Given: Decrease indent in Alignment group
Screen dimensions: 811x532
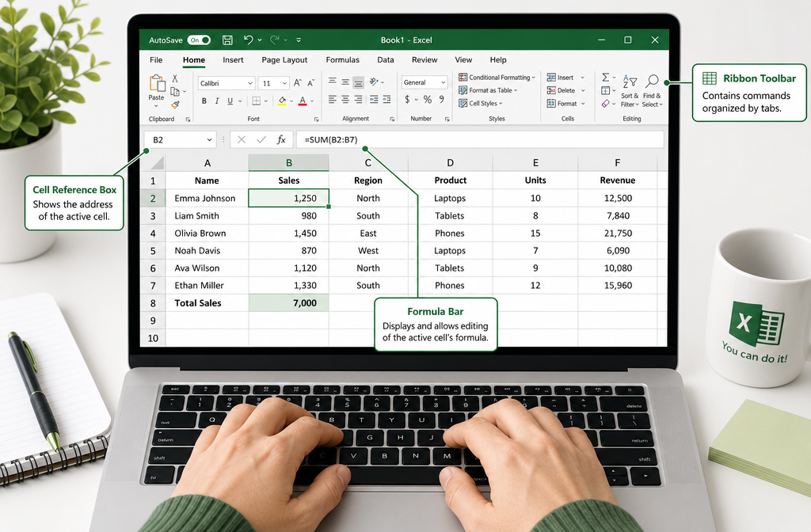Looking at the screenshot, I should (x=374, y=99).
